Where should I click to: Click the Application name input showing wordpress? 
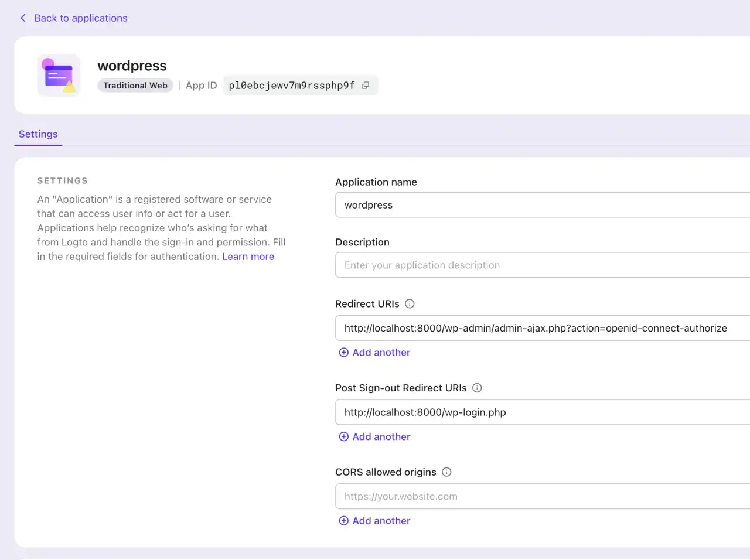pyautogui.click(x=527, y=205)
